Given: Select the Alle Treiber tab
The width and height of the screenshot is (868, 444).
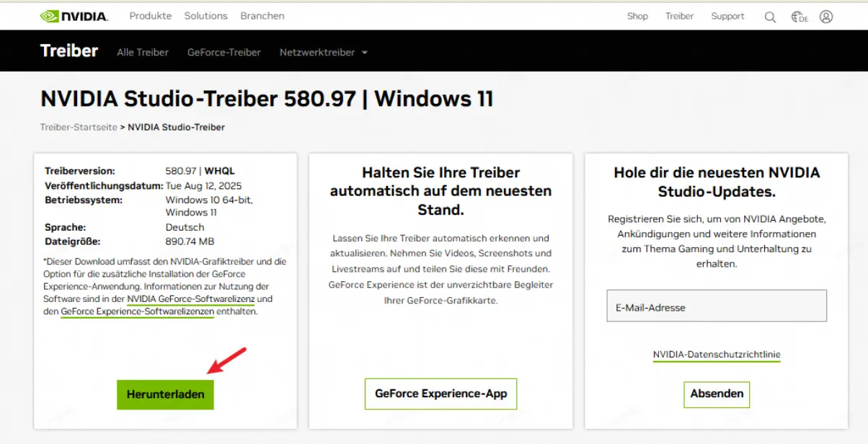Looking at the screenshot, I should click(x=143, y=52).
